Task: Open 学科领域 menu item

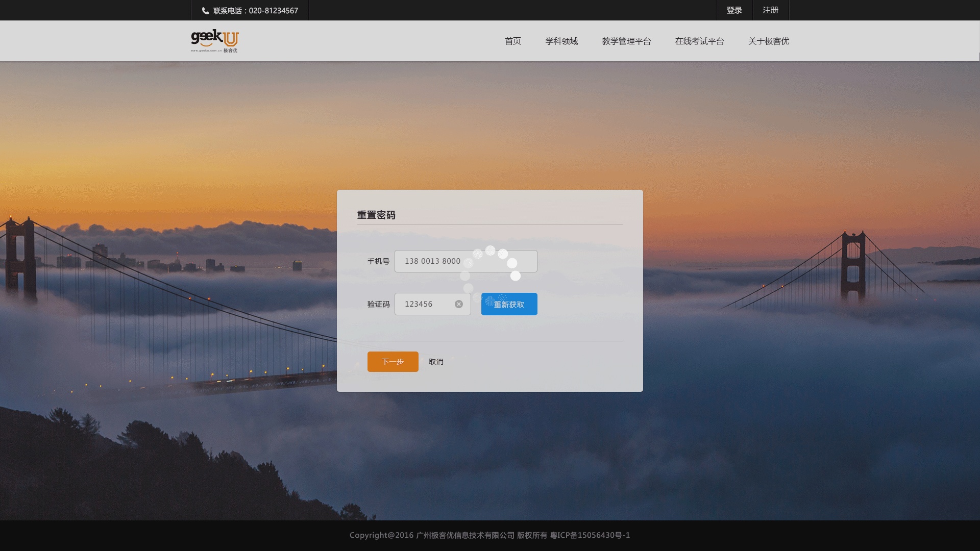Action: click(x=561, y=41)
